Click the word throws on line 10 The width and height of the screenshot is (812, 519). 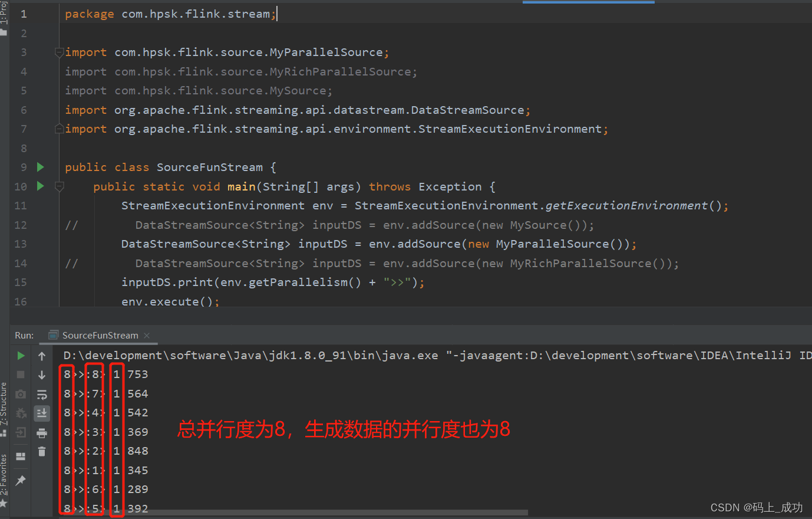(x=390, y=186)
